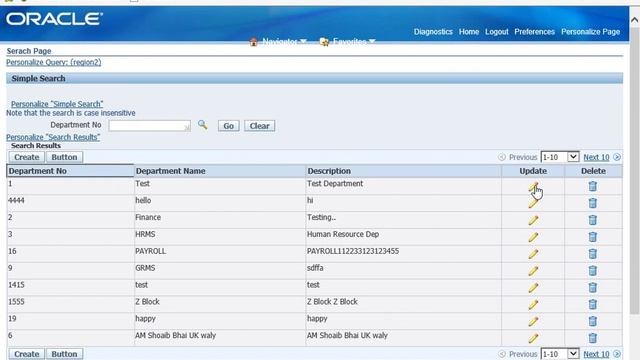Image resolution: width=640 pixels, height=360 pixels.
Task: Click the pencil update icon for Test department
Action: [533, 187]
